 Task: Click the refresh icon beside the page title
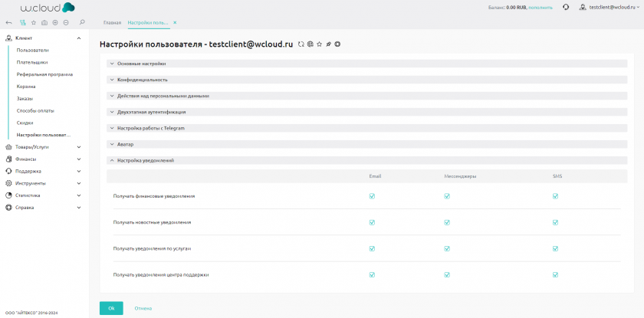[x=301, y=44]
